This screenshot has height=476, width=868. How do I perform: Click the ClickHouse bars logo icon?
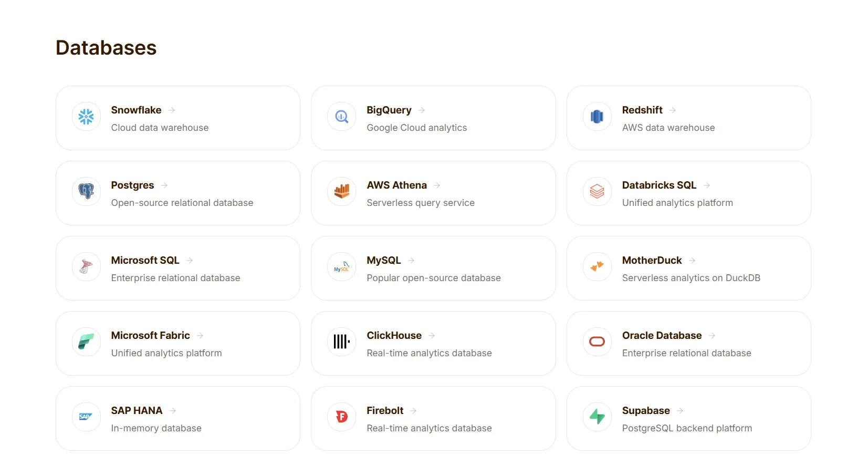(342, 342)
